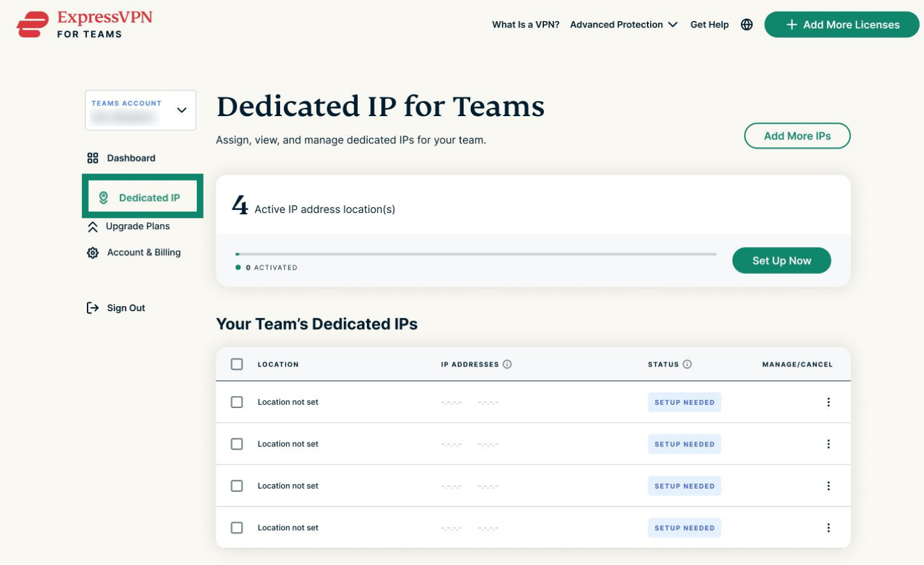Open the three-dot menu in the third IP row
The height and width of the screenshot is (565, 924).
coord(828,486)
